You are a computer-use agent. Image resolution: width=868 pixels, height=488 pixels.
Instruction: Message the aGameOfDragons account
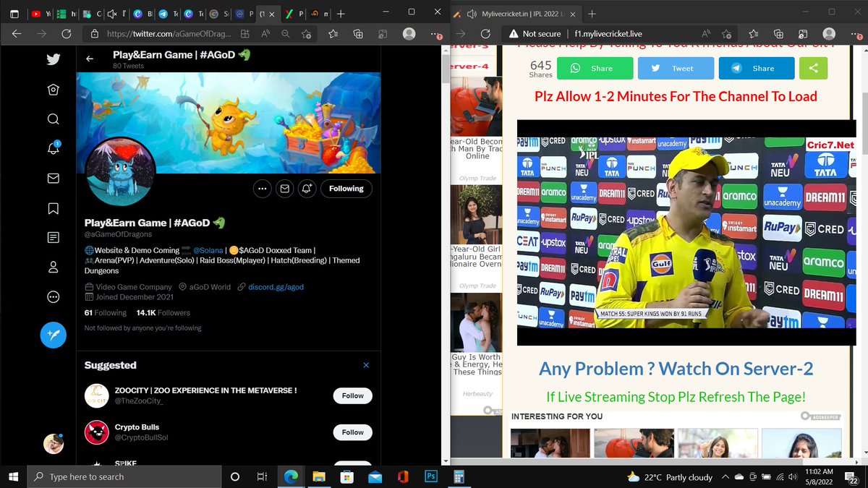pyautogui.click(x=284, y=189)
